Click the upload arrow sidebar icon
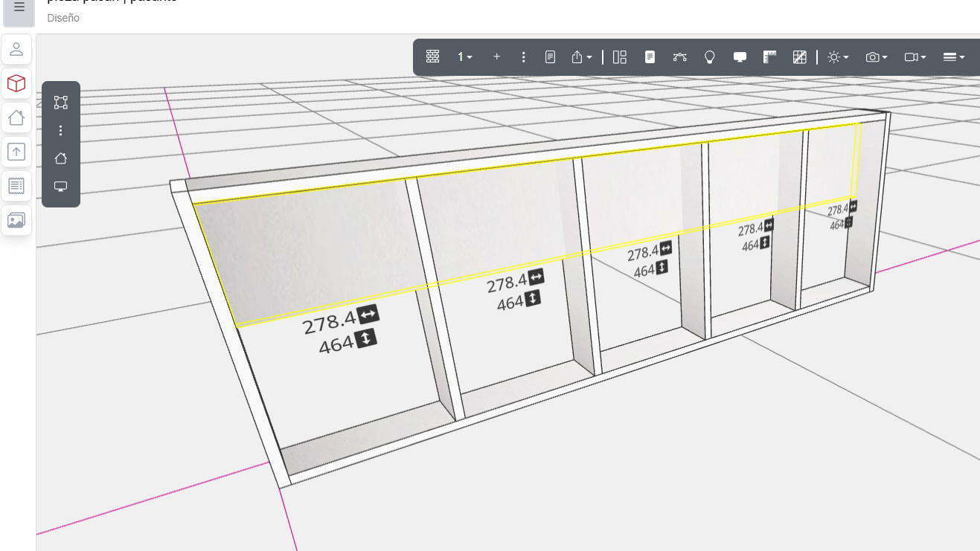 click(x=16, y=152)
